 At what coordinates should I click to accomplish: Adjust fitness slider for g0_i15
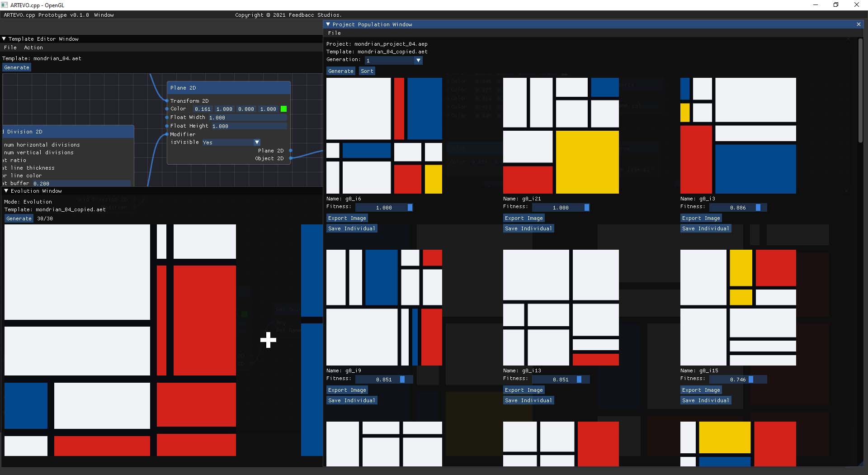(x=738, y=380)
